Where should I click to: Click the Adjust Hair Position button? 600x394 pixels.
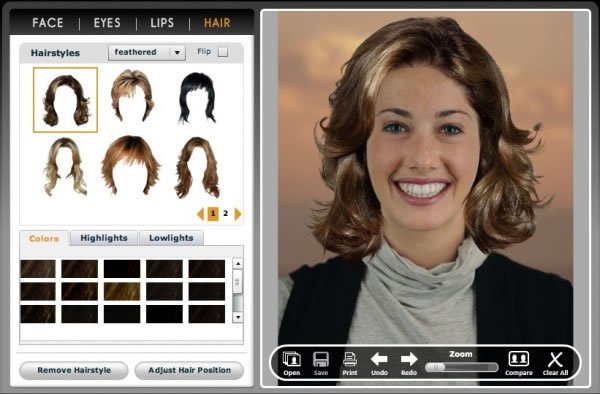(x=189, y=370)
